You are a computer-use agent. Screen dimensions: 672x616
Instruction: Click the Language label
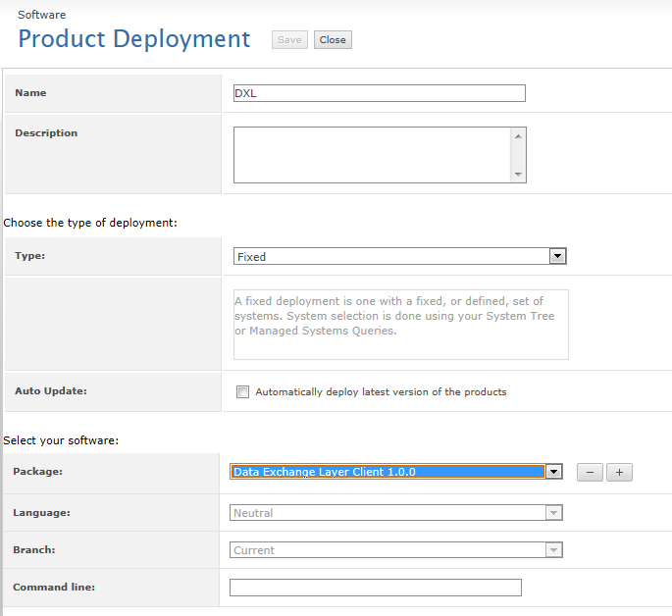pos(41,513)
